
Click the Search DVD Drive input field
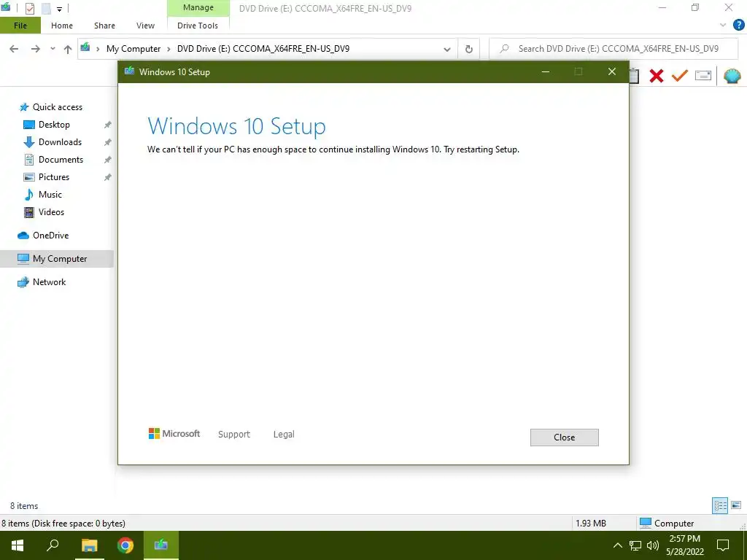pyautogui.click(x=614, y=49)
